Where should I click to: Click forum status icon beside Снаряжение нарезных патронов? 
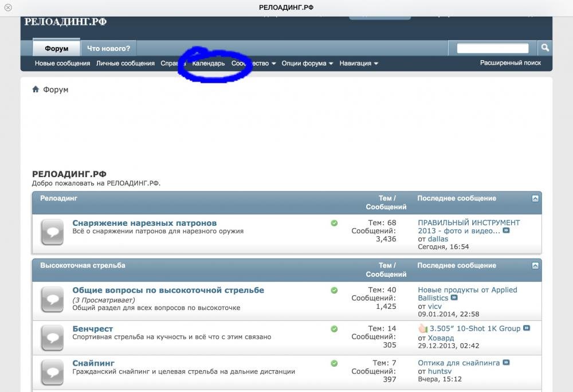[x=52, y=232]
